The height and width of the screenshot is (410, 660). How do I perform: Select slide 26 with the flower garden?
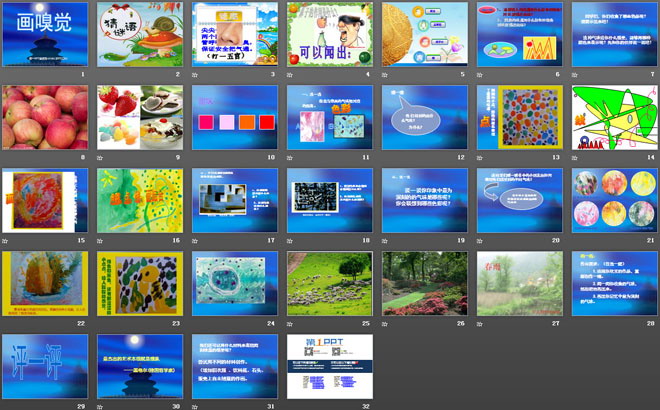(425, 283)
